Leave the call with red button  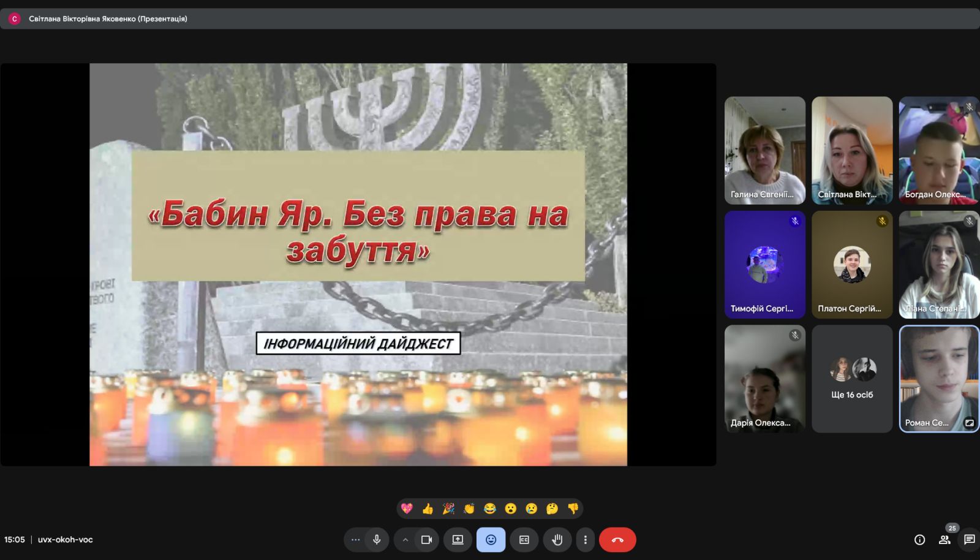coord(617,540)
